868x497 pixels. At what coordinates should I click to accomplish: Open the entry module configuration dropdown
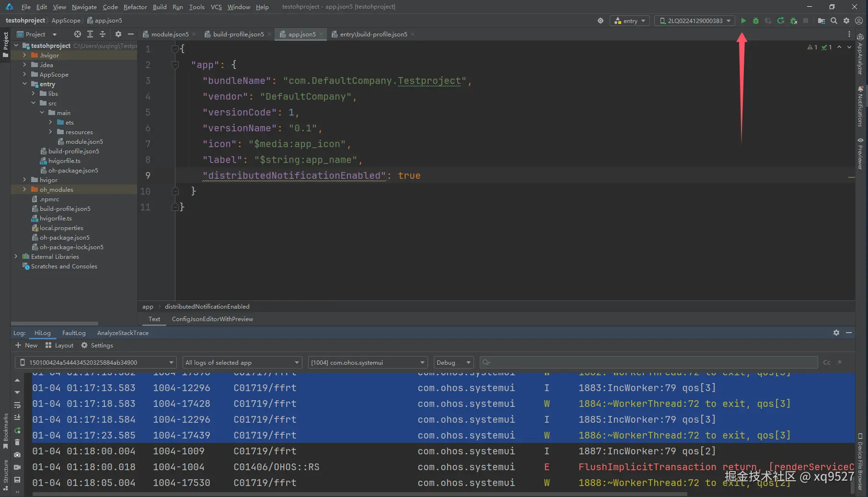point(630,21)
